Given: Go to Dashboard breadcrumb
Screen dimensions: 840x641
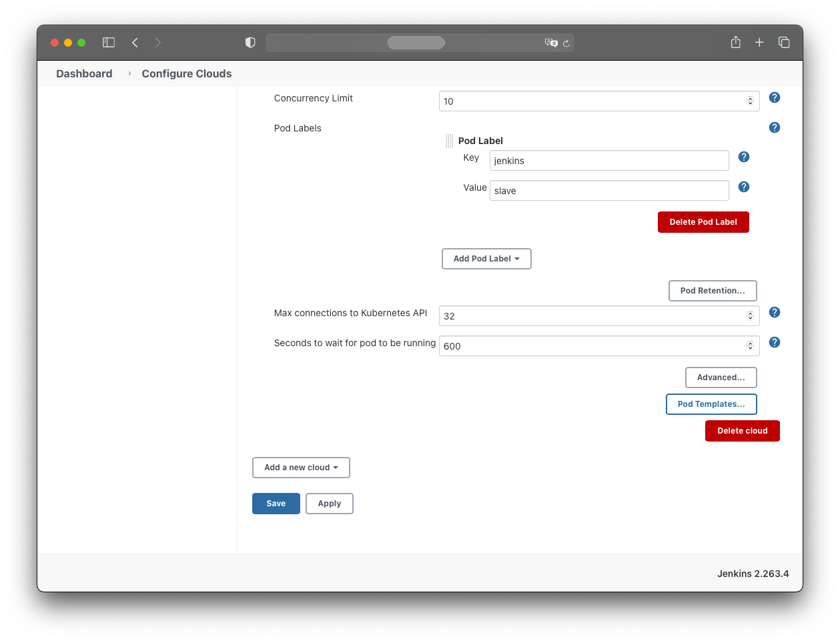Looking at the screenshot, I should [x=84, y=74].
